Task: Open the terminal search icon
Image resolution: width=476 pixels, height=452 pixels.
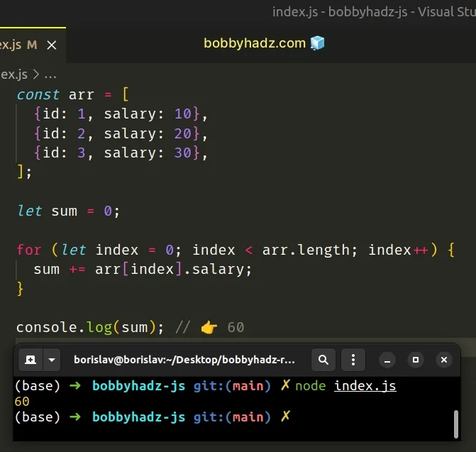Action: 323,360
